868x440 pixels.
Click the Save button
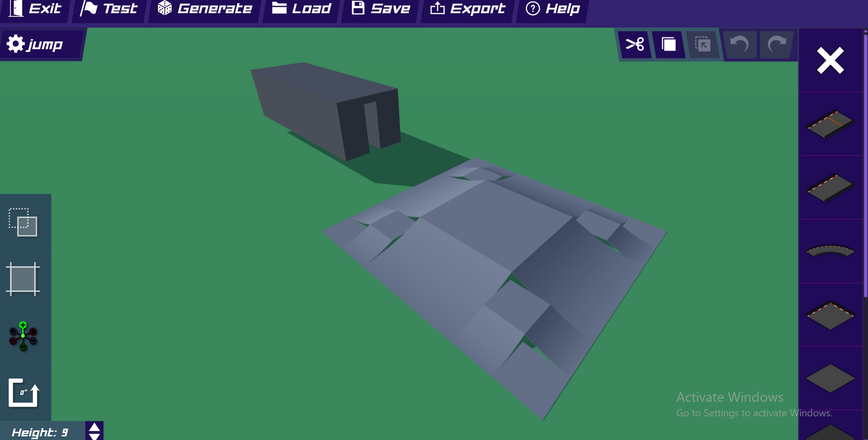tap(381, 8)
